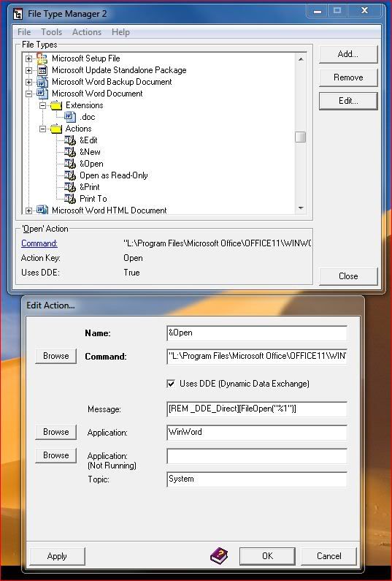
Task: Select the Open as Read-Only row text
Action: click(114, 175)
